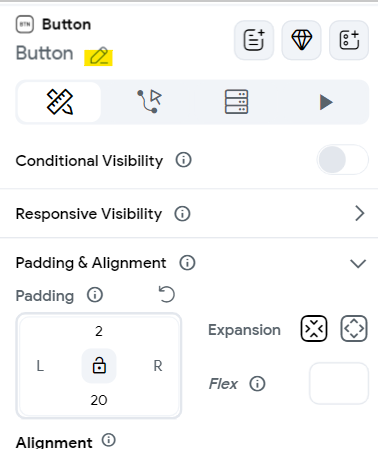This screenshot has height=449, width=378.
Task: Show info for Responsive Visibility
Action: tap(182, 213)
